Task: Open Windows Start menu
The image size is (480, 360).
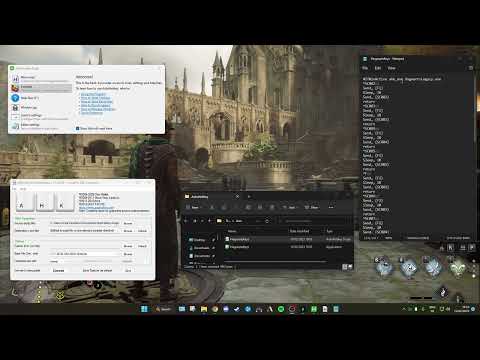Action: (x=144, y=309)
